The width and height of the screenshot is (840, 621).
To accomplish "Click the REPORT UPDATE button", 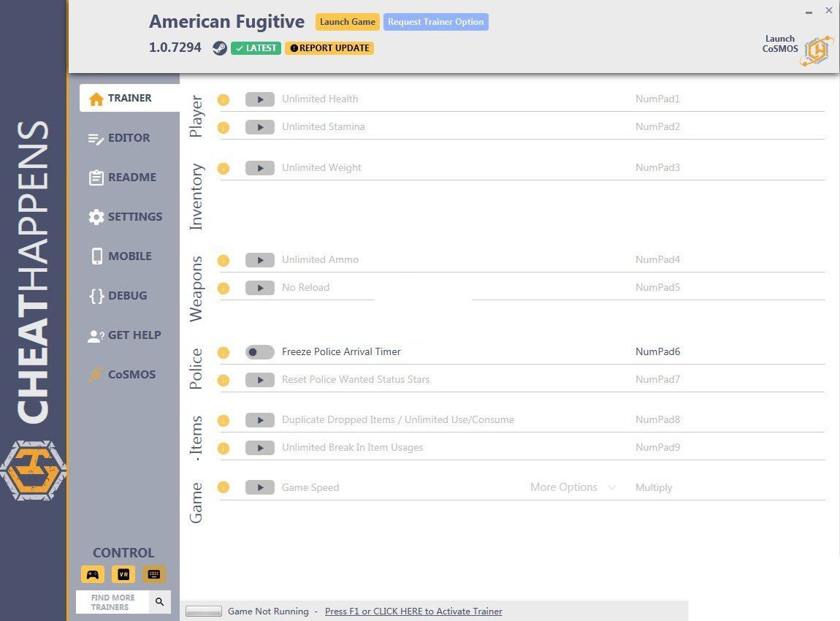I will coord(329,48).
